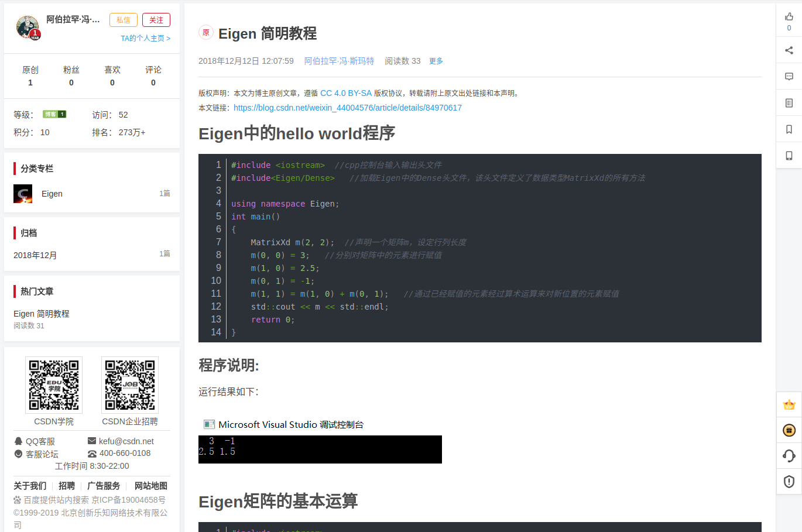
Task: Click the 阅读数 33 text
Action: (403, 61)
